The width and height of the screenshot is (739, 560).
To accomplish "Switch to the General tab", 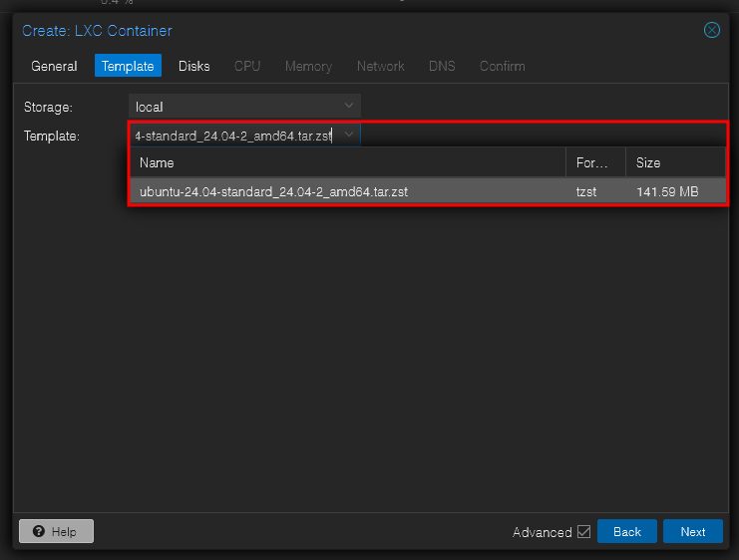I will coord(54,66).
